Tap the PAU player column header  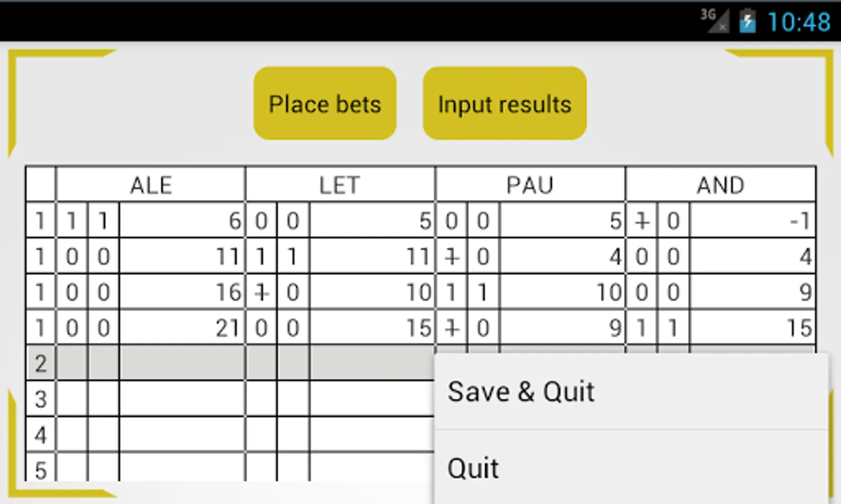529,185
